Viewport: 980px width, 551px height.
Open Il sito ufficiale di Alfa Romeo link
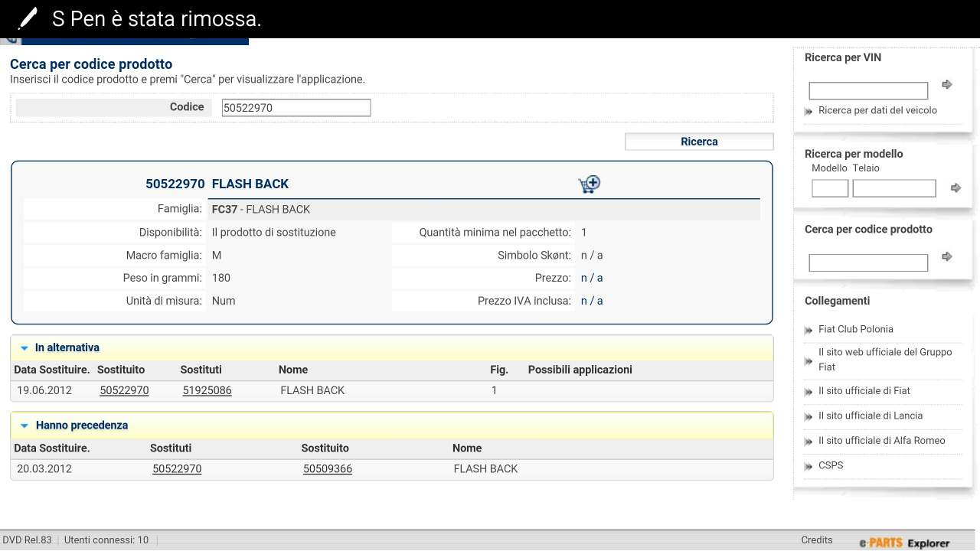coord(882,441)
